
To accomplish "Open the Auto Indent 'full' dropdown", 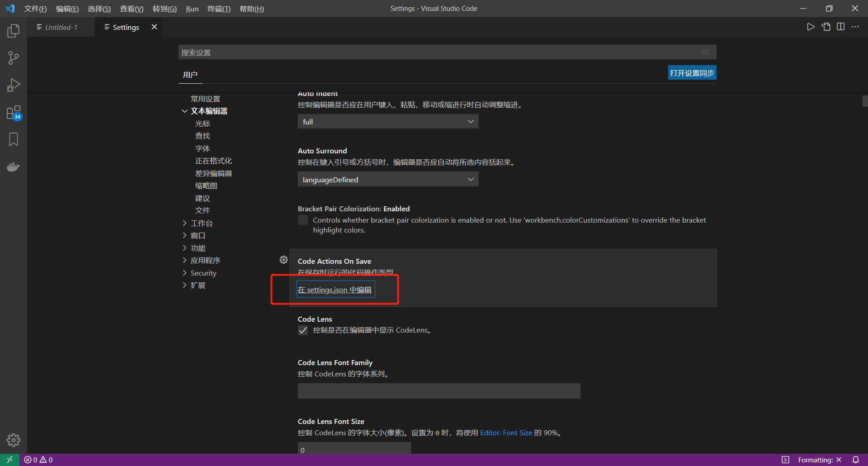I will [388, 122].
